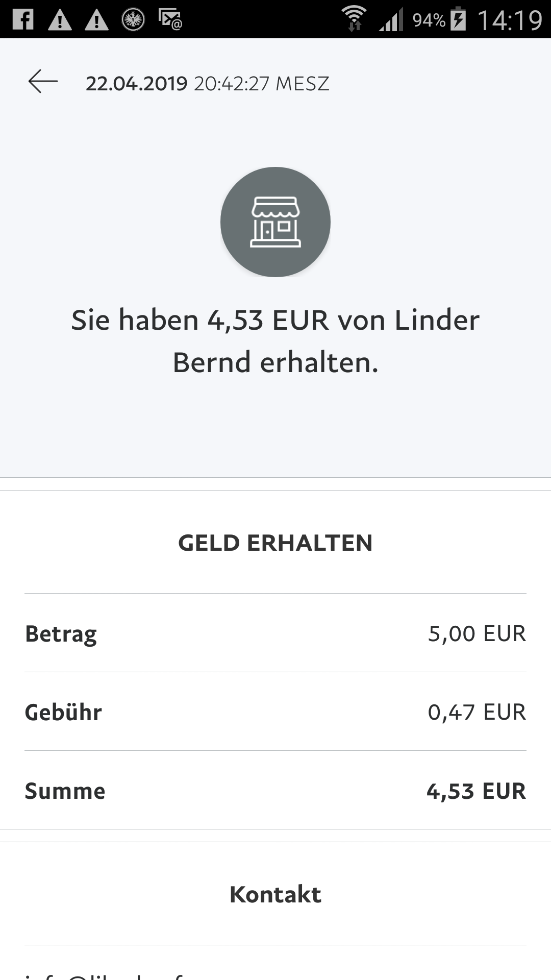Select the Betrag row label
551x980 pixels.
(x=61, y=634)
